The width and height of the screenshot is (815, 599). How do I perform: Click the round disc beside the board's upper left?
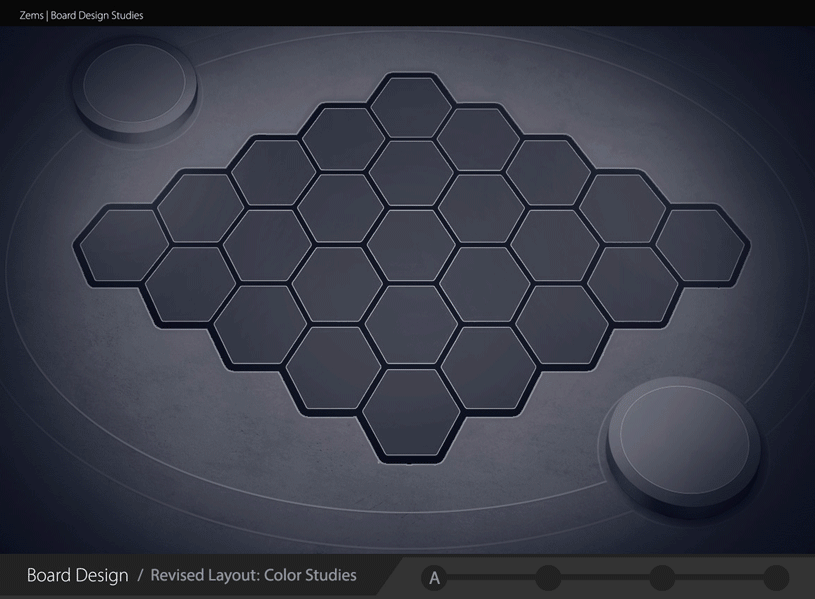click(x=135, y=89)
